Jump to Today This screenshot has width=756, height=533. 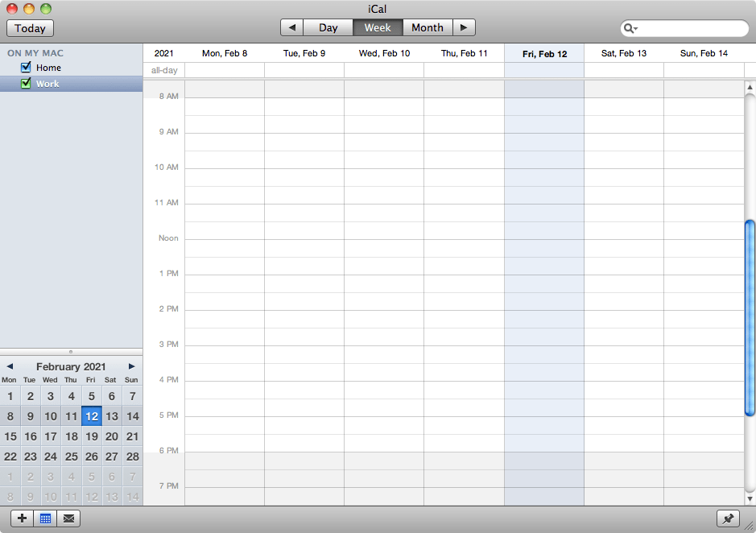[x=30, y=28]
